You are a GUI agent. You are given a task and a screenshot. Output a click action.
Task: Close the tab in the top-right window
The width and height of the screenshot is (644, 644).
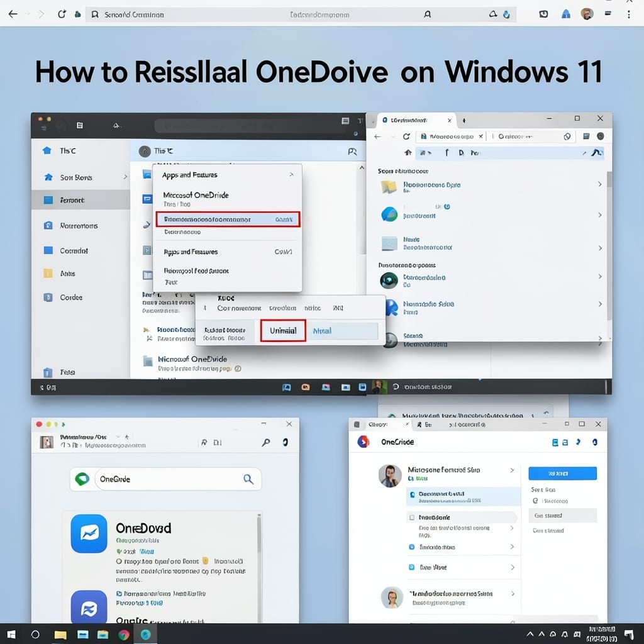click(x=449, y=120)
